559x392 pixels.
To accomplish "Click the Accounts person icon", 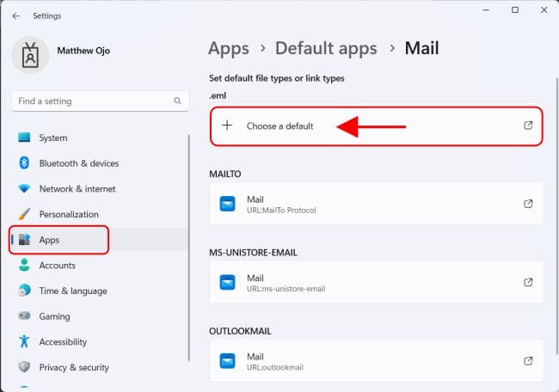I will click(24, 265).
